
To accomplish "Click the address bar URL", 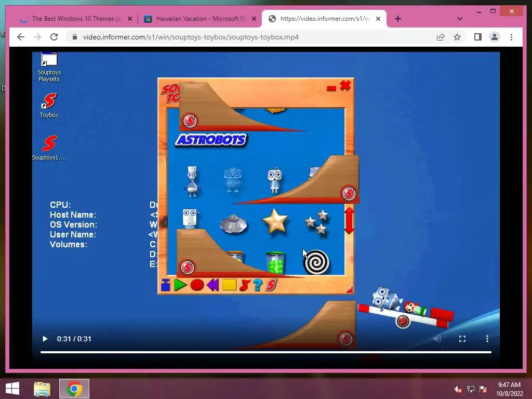I will tap(191, 37).
